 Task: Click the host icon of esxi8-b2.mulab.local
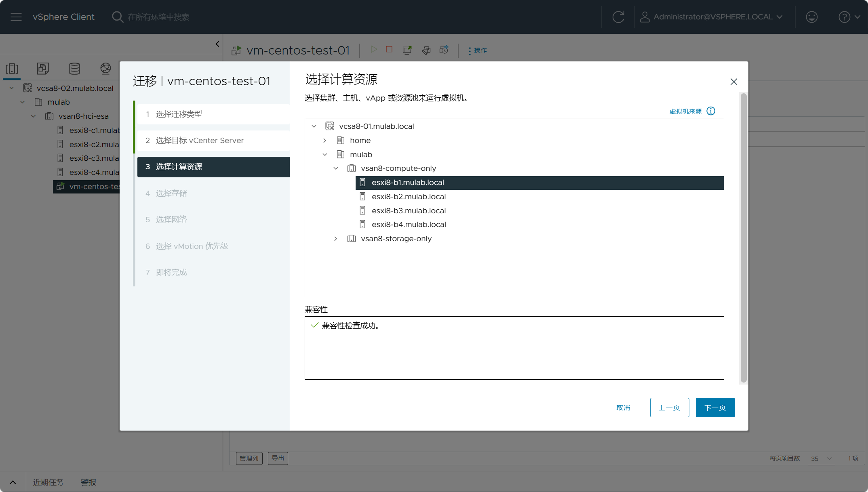click(x=362, y=197)
